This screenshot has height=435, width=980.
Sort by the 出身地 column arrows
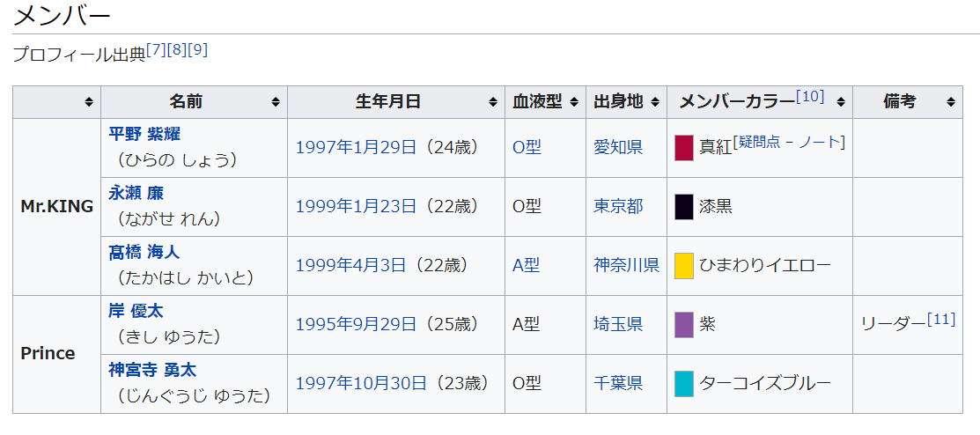click(655, 102)
